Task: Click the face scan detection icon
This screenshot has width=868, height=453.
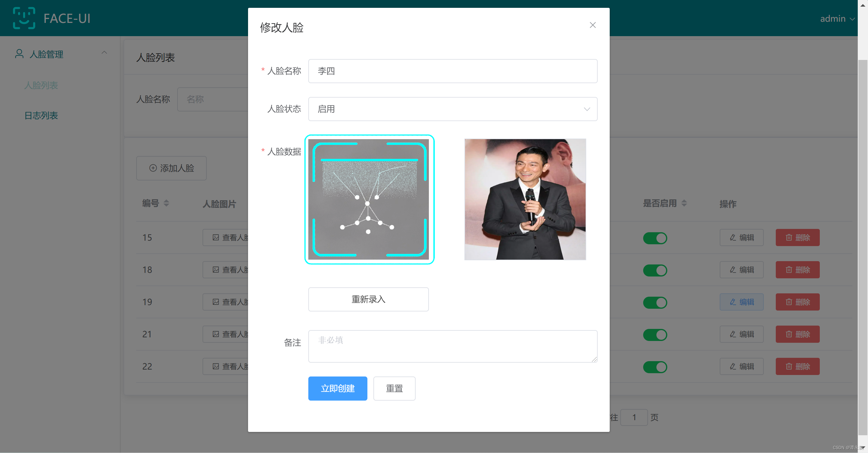Action: [369, 200]
